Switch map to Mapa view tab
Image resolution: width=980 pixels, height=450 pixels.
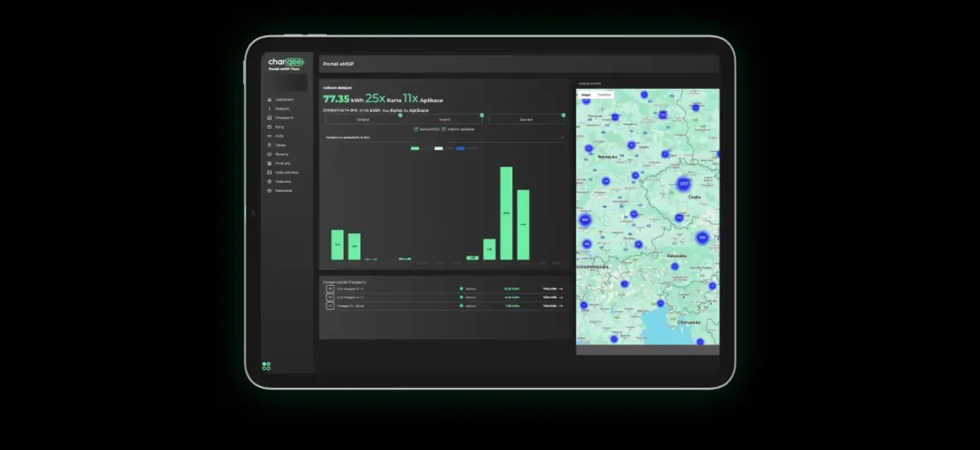(x=586, y=95)
